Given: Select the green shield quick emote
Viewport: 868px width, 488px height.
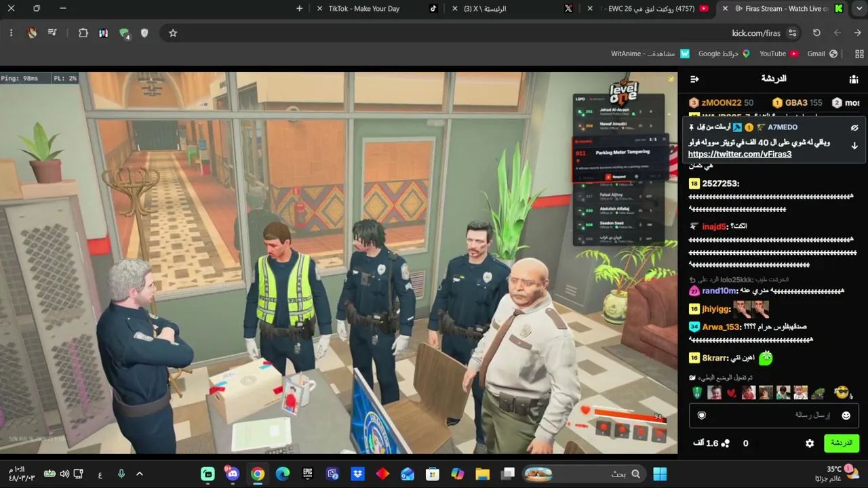Looking at the screenshot, I should click(697, 393).
